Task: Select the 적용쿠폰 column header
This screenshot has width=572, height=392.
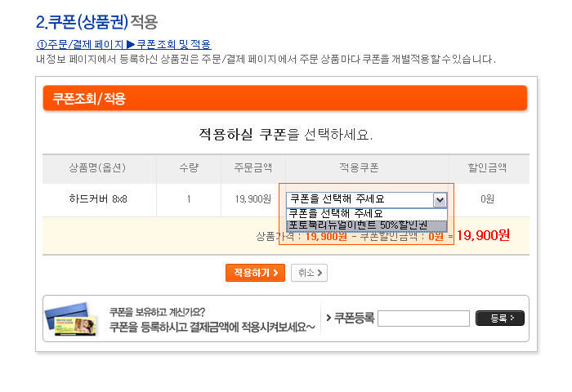Action: (359, 168)
